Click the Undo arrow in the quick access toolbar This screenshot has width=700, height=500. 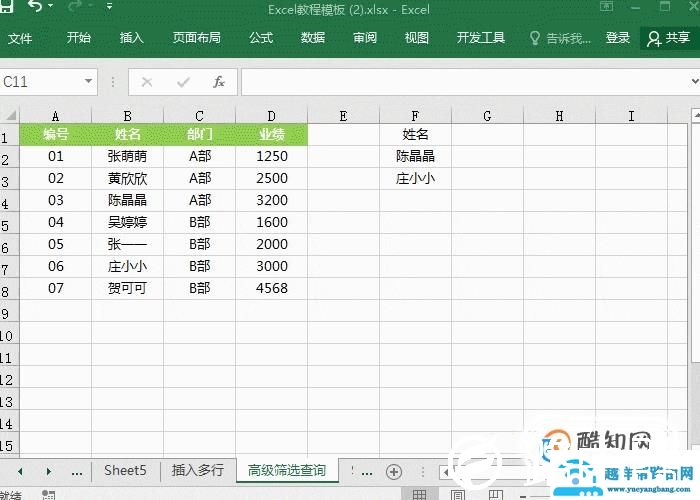[x=34, y=6]
